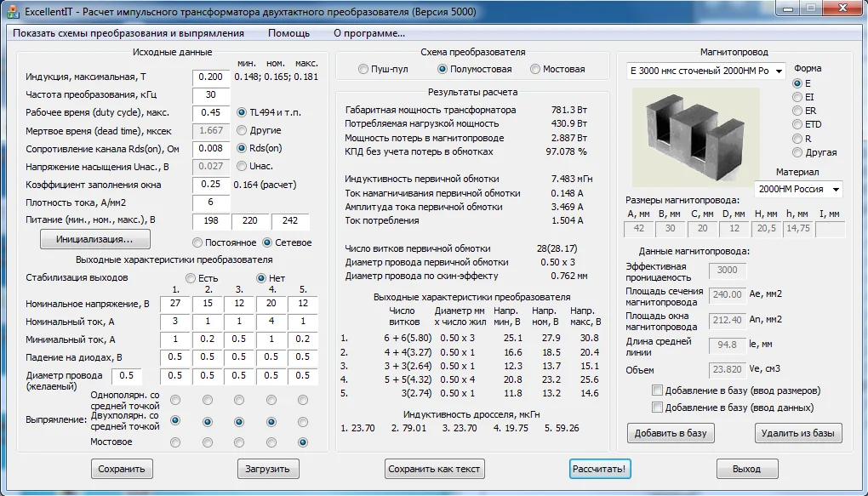Click Сохранить как текст button
Viewport: 868px width, 496px height.
(x=435, y=469)
